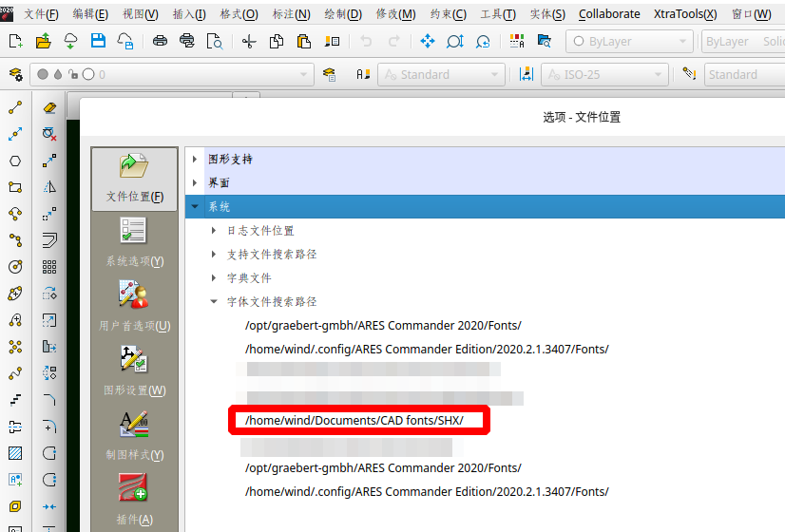Click the Paste clipboard icon
Screen dimensions: 785x532
[304, 41]
